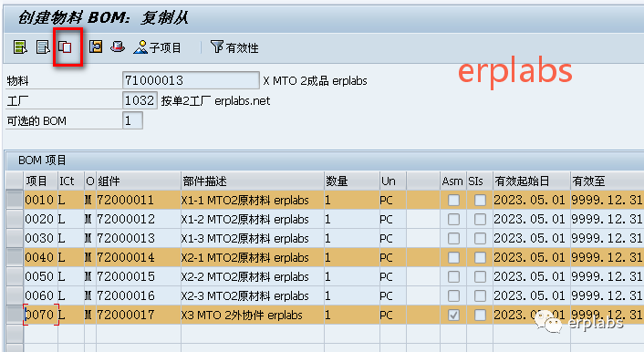Toggle Asm checkbox for item 0060
Screen dimensions: 644x352
pyautogui.click(x=453, y=295)
